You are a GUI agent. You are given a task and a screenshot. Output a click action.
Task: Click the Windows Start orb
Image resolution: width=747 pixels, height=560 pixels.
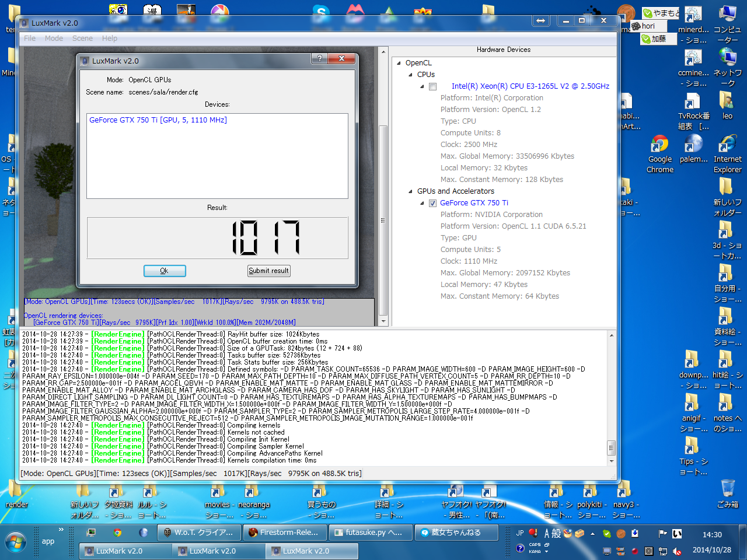pos(16,541)
